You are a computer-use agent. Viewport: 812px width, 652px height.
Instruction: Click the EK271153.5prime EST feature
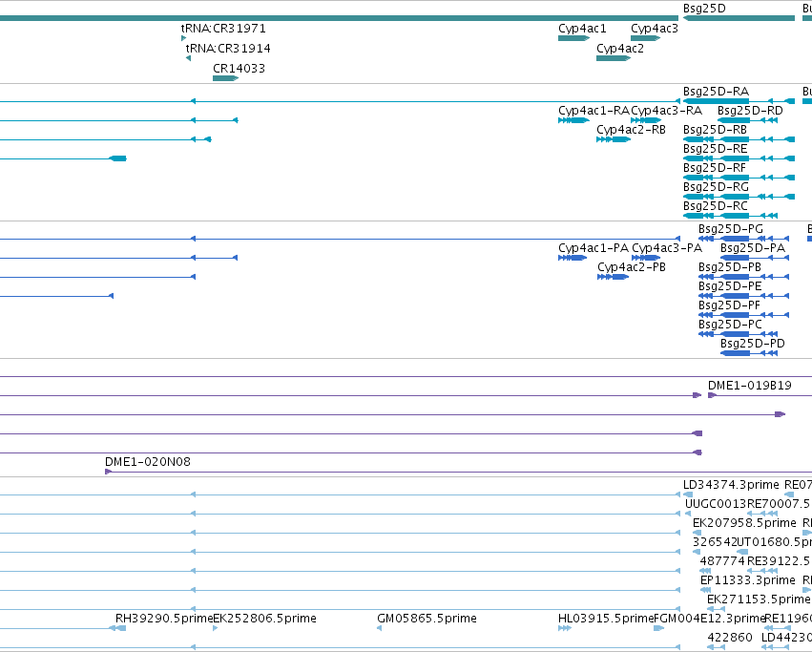click(x=717, y=609)
